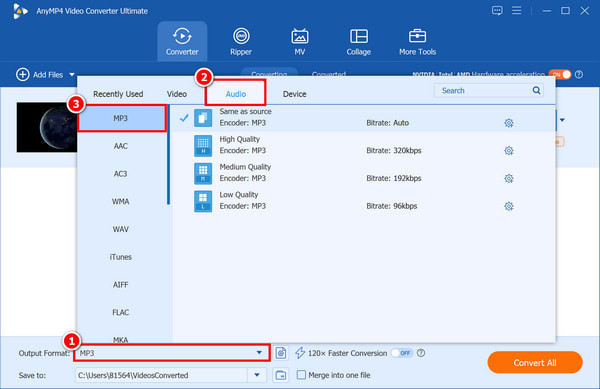
Task: Click the Same as source preset icon
Action: 203,118
